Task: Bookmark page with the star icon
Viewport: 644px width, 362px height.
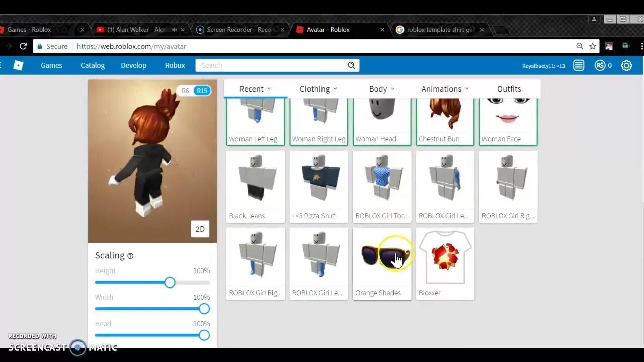Action: pyautogui.click(x=593, y=46)
